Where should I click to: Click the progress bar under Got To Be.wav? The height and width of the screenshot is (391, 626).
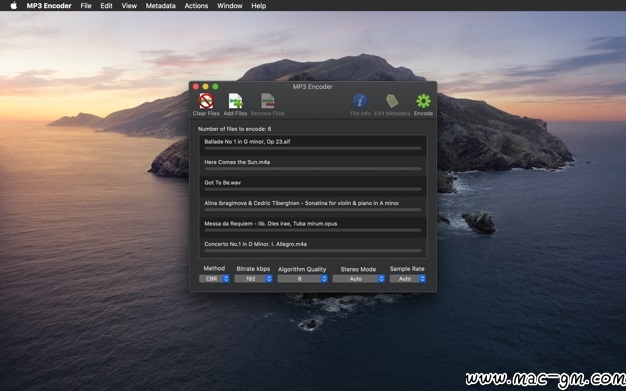(x=313, y=189)
